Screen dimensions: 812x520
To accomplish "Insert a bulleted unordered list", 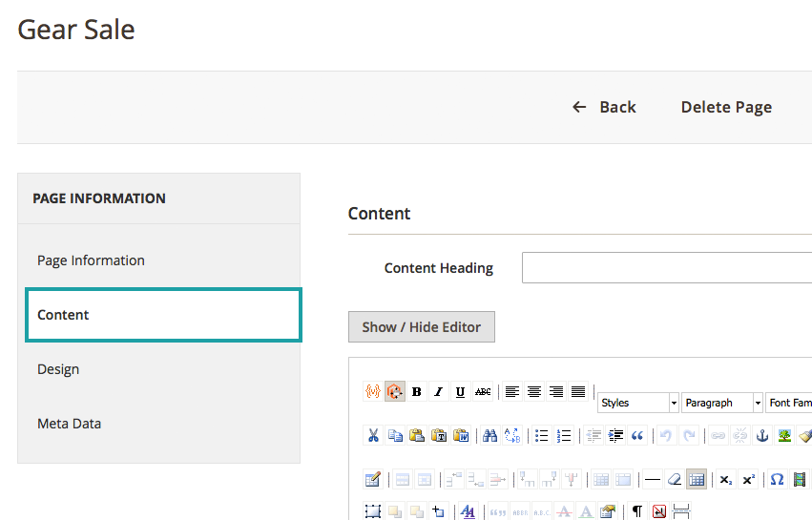I will pos(542,435).
